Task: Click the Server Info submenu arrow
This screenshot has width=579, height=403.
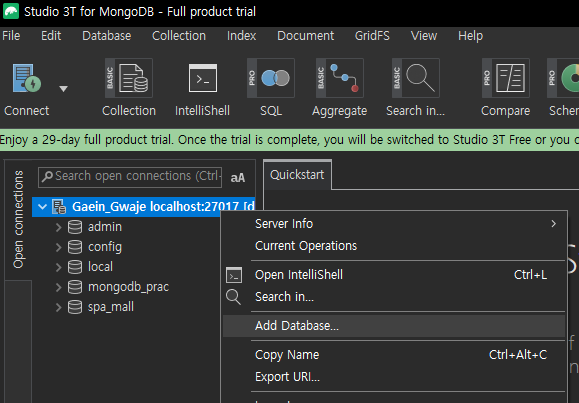Action: [554, 224]
